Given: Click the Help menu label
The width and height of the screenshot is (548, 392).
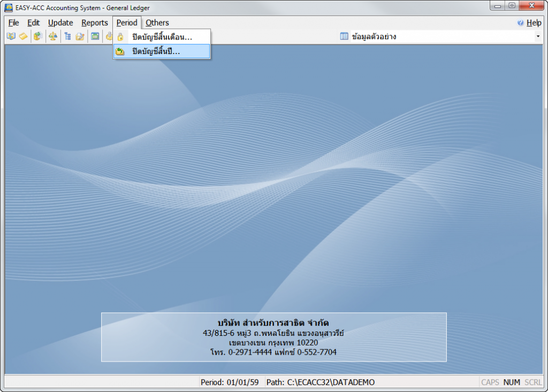Looking at the screenshot, I should tap(534, 22).
